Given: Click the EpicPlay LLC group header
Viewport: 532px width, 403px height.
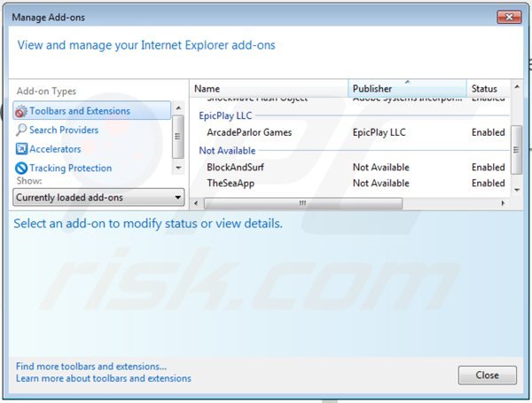Looking at the screenshot, I should 225,116.
